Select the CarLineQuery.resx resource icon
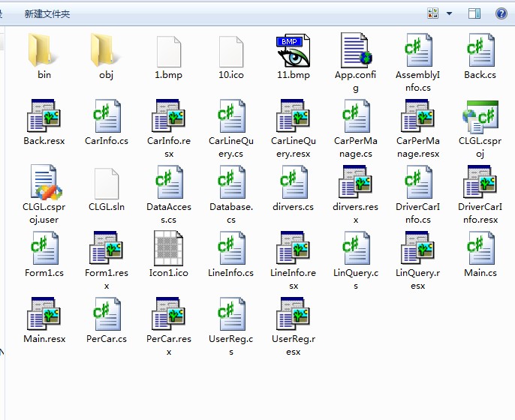The width and height of the screenshot is (515, 420). pyautogui.click(x=294, y=116)
